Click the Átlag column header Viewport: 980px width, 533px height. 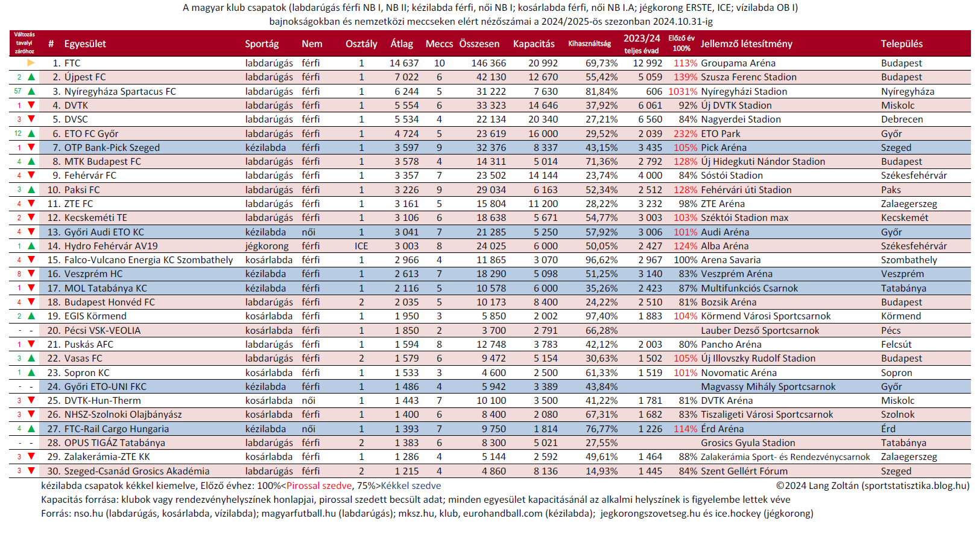[402, 43]
